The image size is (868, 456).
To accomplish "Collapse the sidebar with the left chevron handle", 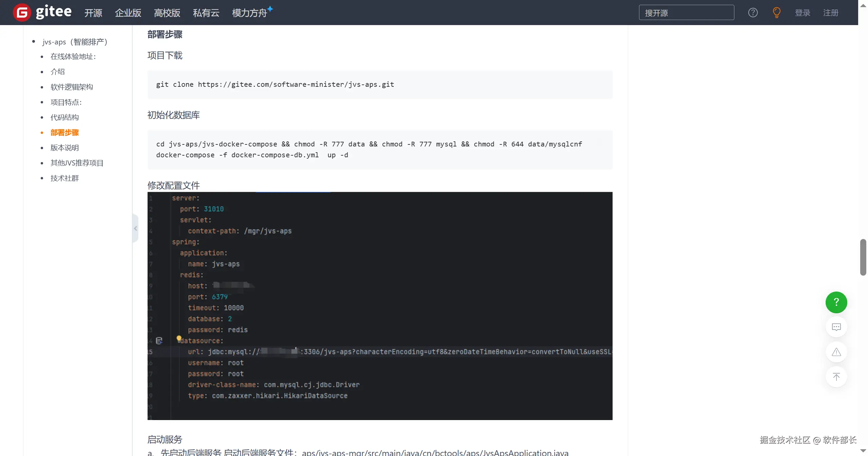I will 135,228.
